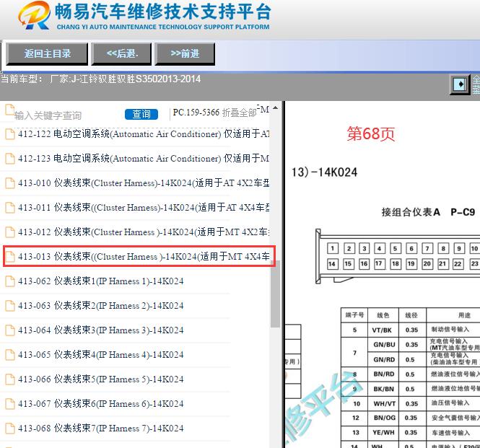Screen dimensions: 480x448
Task: Click the document icon beside 413-064
Action: pos(10,330)
